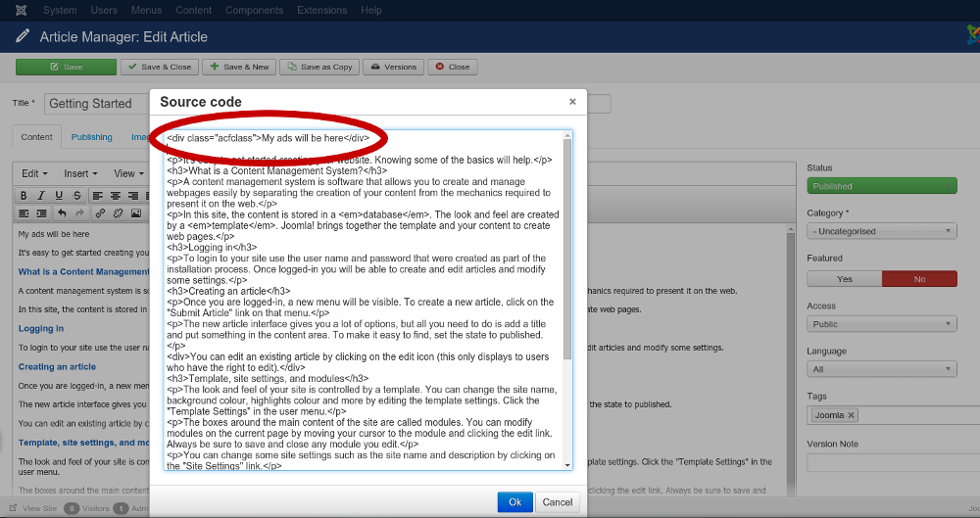Screen dimensions: 980x518
Task: Click the Insert image icon
Action: 136,212
